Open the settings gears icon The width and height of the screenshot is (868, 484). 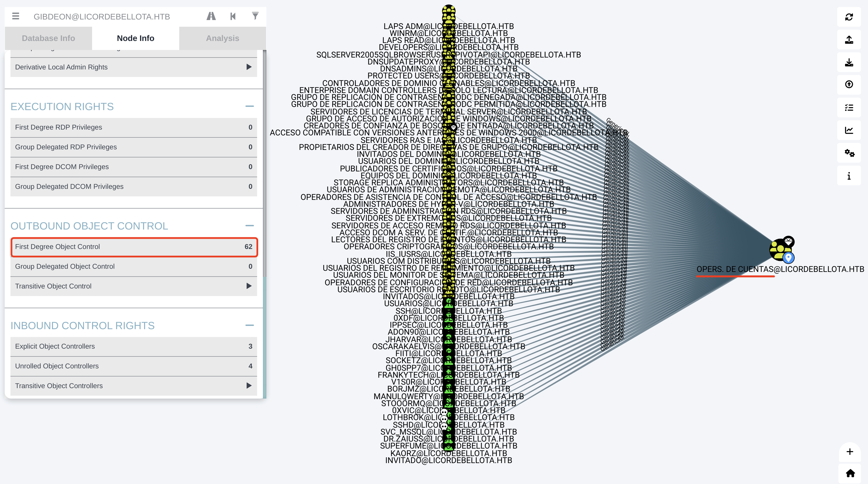(x=849, y=153)
